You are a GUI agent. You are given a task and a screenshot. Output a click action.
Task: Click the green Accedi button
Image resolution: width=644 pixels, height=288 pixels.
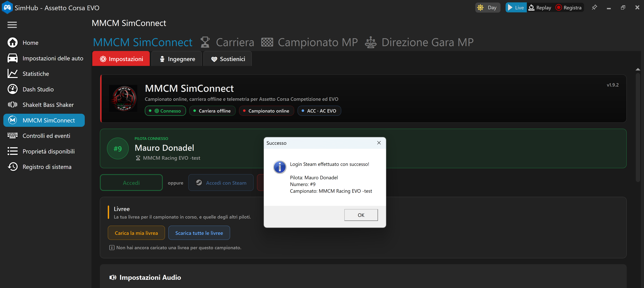pos(131,183)
